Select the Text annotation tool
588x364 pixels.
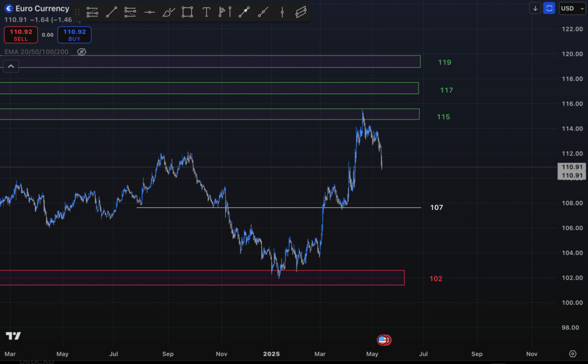[206, 11]
